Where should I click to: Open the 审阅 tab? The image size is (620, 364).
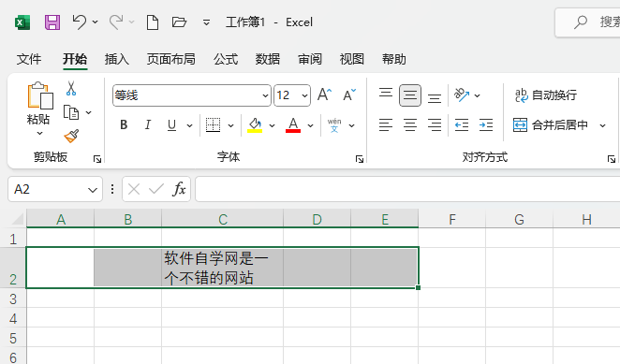tap(310, 59)
